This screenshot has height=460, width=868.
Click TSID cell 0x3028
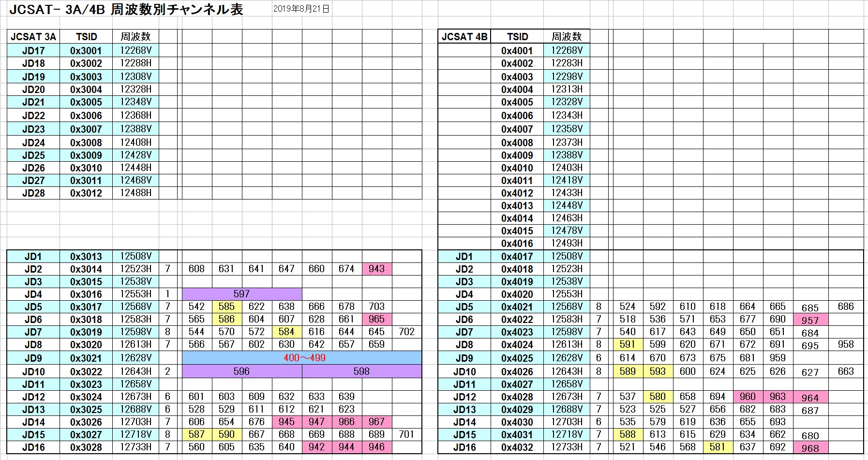[86, 447]
